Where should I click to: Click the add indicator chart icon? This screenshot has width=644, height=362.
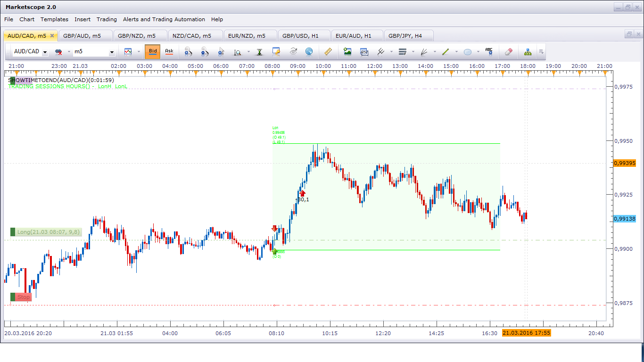(364, 51)
